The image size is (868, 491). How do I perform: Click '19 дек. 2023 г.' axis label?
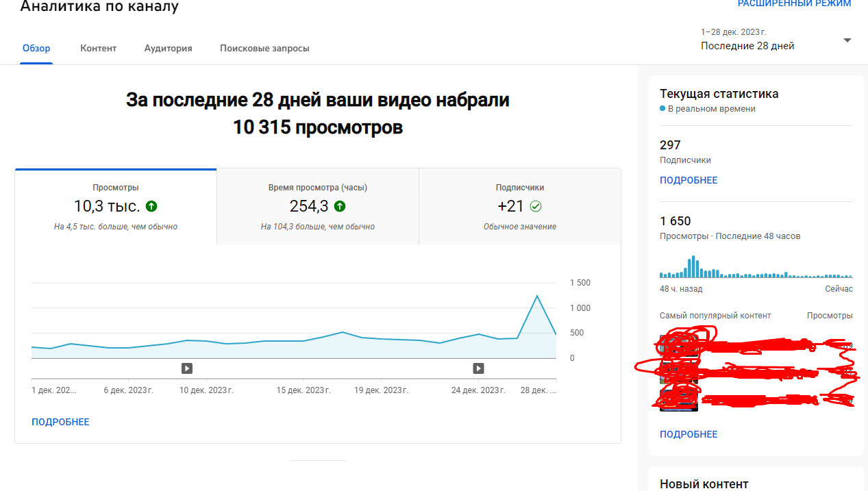coord(381,390)
